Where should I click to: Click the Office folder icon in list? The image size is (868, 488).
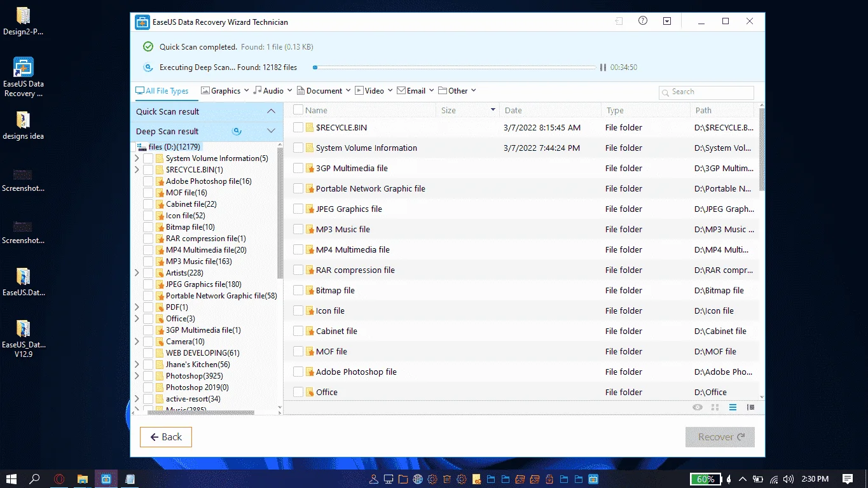[310, 392]
